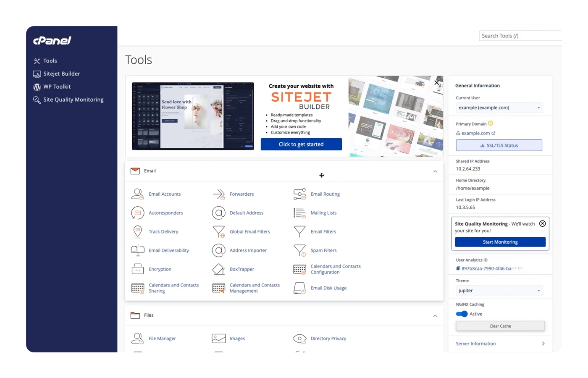Open the Email Disk Usage icon
The image size is (588, 378).
(x=299, y=288)
